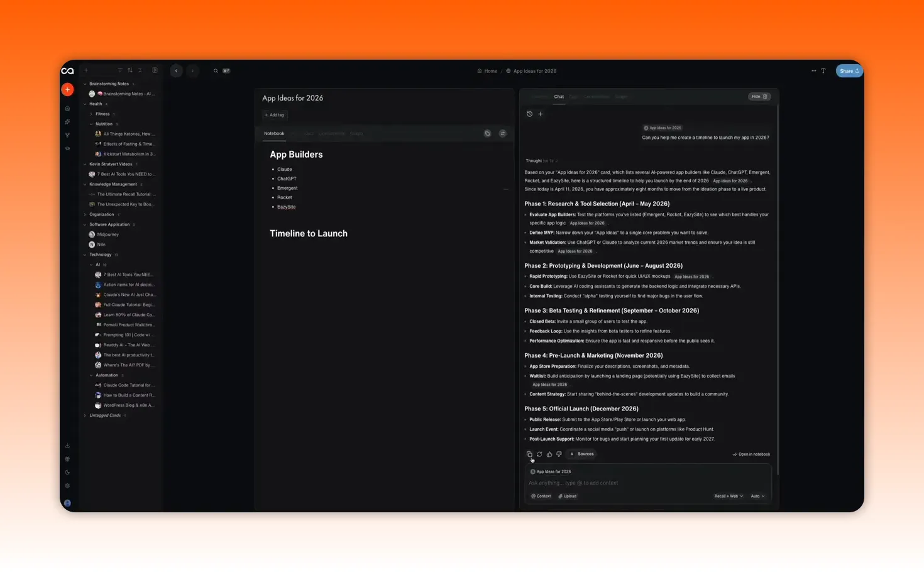924x572 pixels.
Task: Open Kickstart Metabolism card
Action: coord(124,154)
